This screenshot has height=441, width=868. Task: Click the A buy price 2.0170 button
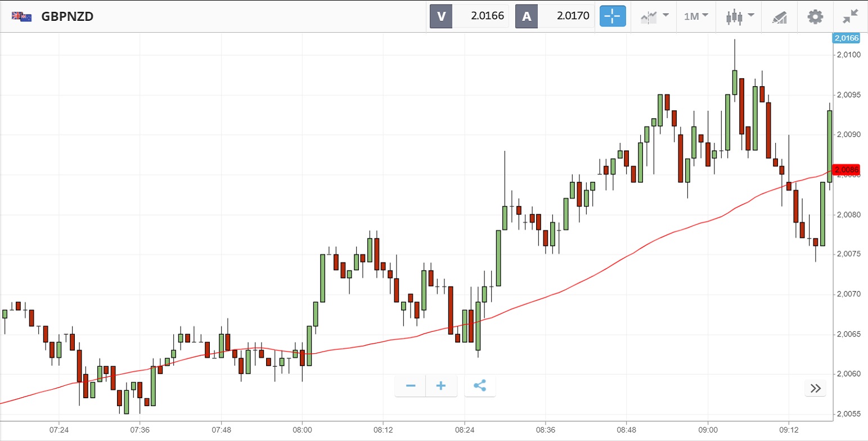click(555, 16)
